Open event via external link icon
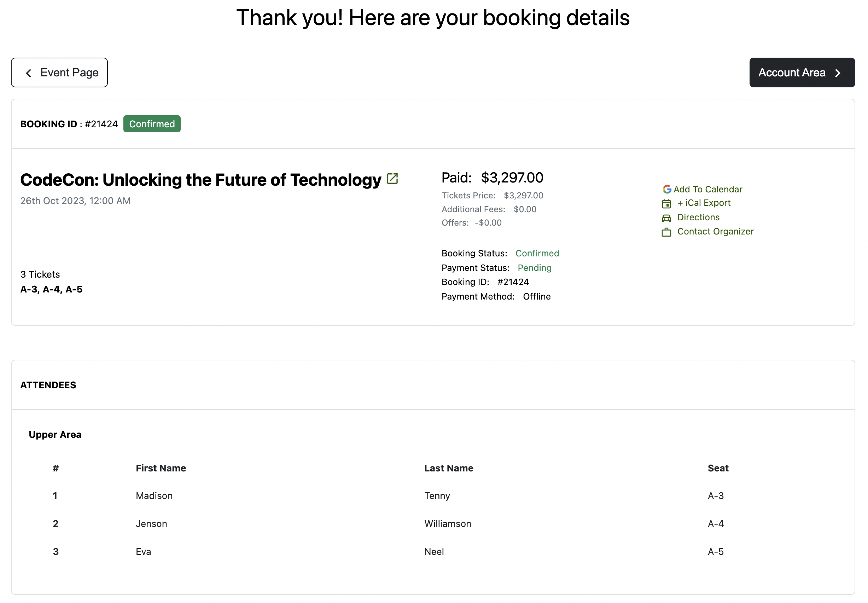 coord(392,179)
